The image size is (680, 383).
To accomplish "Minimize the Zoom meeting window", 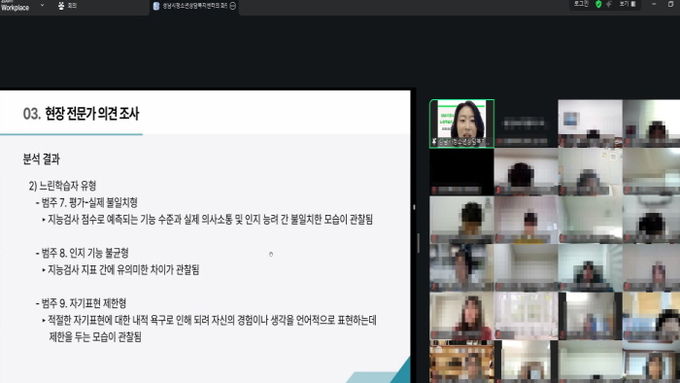I will (x=654, y=4).
